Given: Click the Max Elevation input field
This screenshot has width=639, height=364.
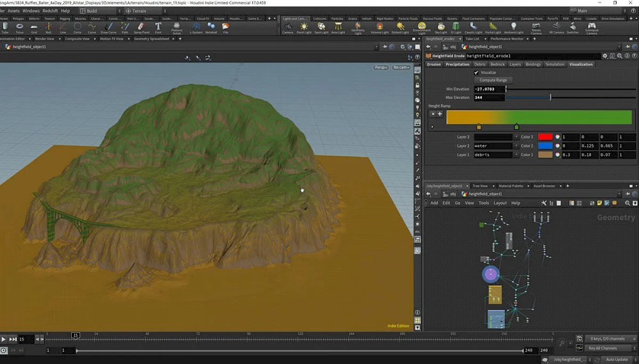Looking at the screenshot, I should (x=489, y=98).
